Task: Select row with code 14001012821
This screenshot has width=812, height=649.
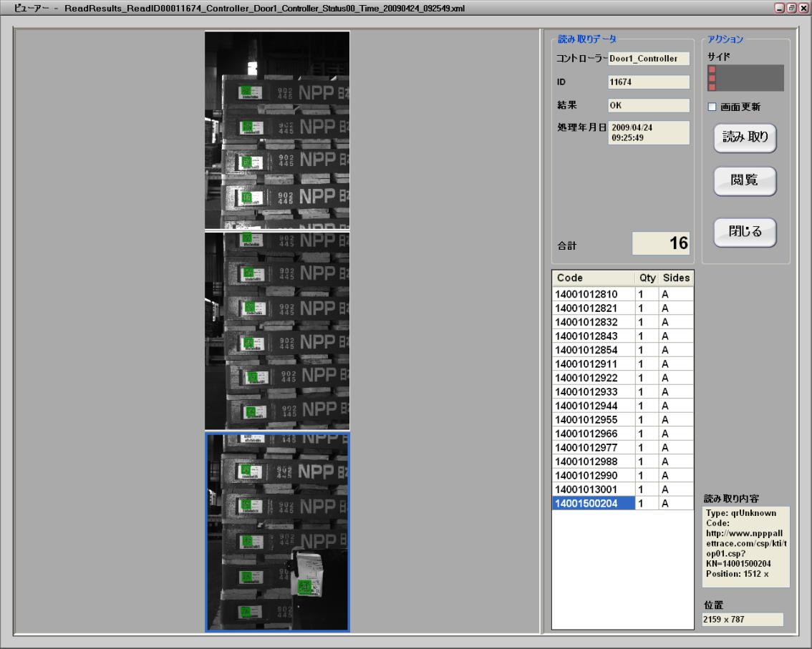Action: click(622, 308)
